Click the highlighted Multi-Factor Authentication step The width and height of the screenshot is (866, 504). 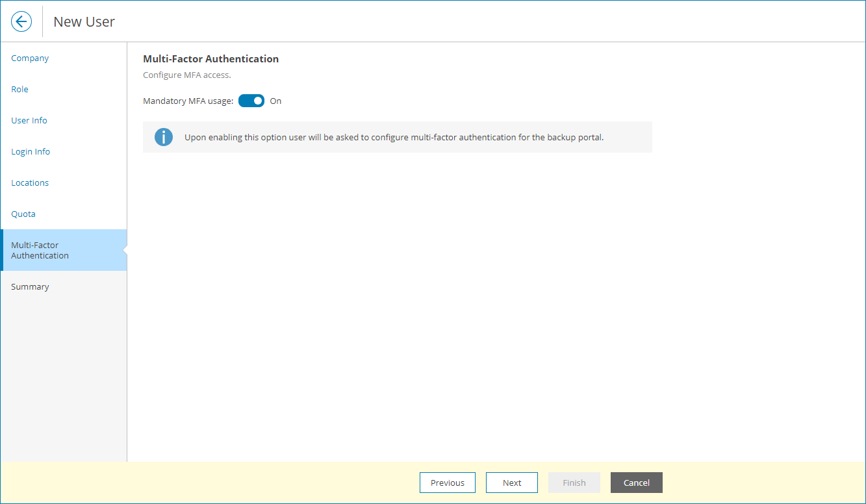click(x=40, y=250)
